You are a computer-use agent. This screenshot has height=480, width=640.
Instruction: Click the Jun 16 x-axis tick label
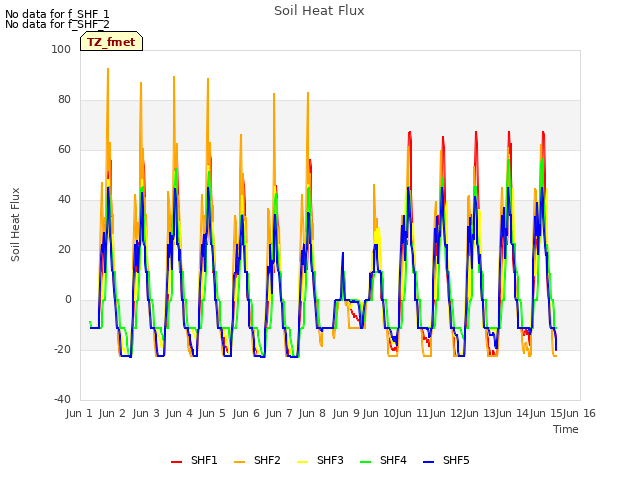click(x=579, y=413)
